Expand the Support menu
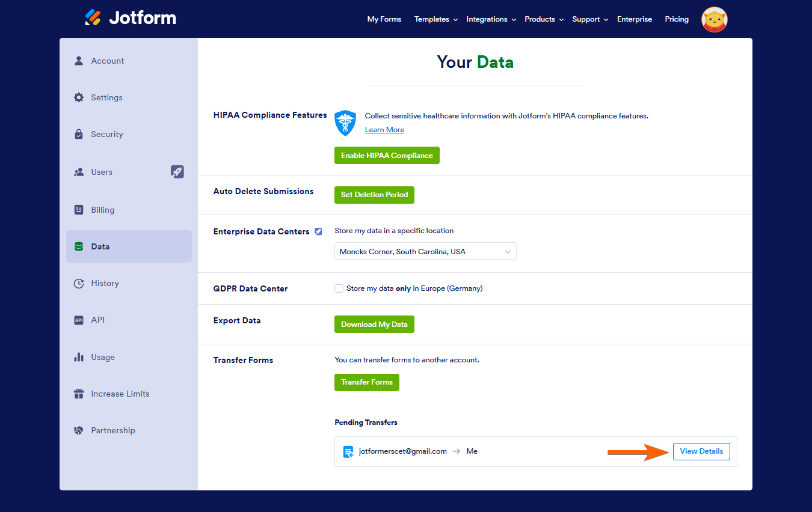 590,19
